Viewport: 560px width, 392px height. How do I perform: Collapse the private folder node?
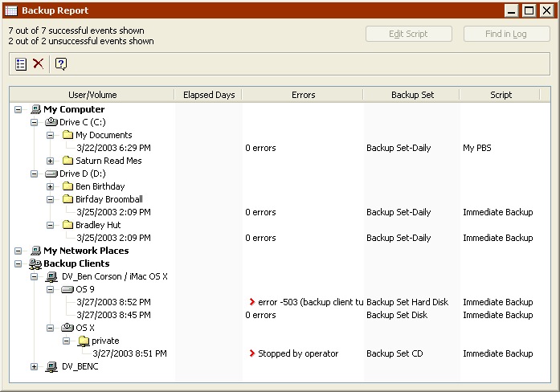click(x=66, y=341)
